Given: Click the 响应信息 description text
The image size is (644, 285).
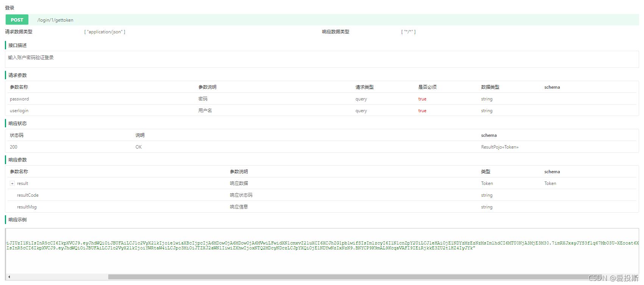Looking at the screenshot, I should [239, 207].
